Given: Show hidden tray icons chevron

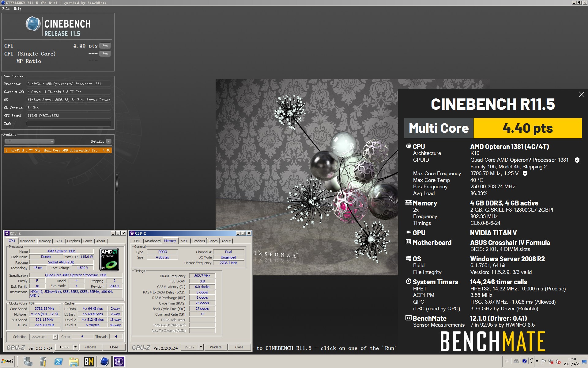Looking at the screenshot, I should point(537,361).
